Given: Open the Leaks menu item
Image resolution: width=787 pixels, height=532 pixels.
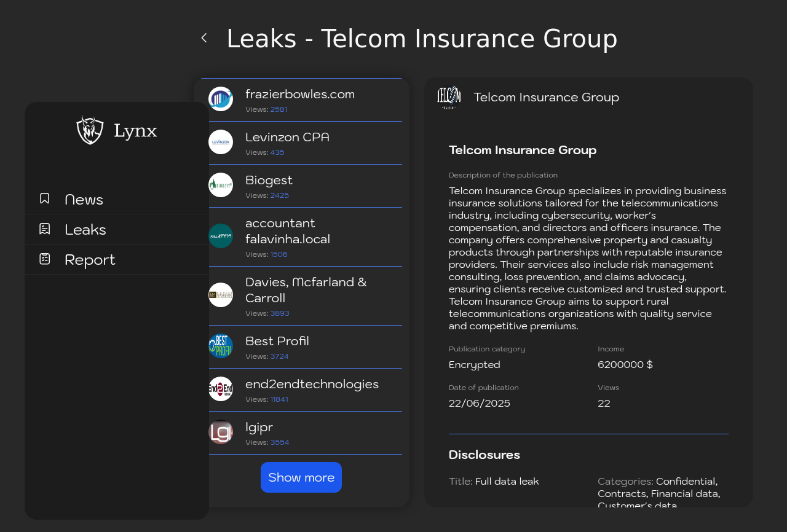Looking at the screenshot, I should [117, 229].
